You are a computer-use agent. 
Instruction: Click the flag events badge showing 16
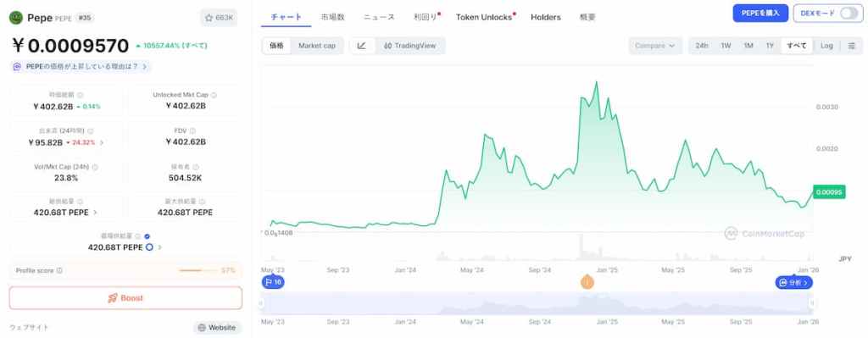[273, 282]
